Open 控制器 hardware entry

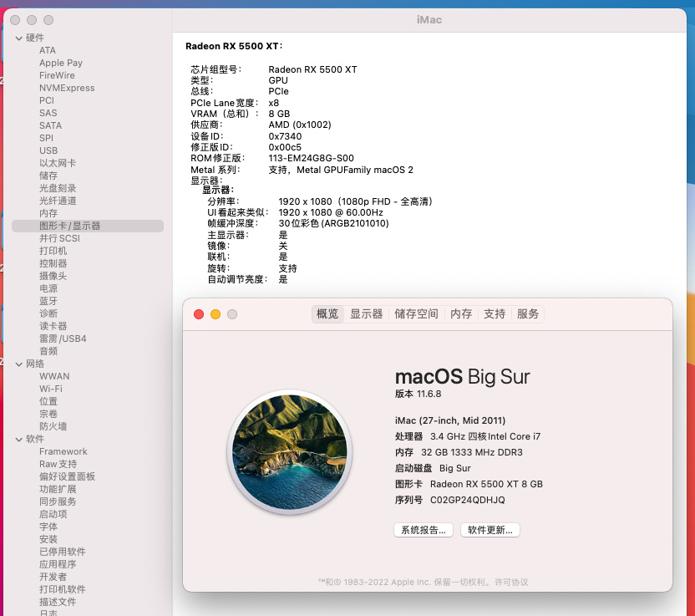[53, 263]
